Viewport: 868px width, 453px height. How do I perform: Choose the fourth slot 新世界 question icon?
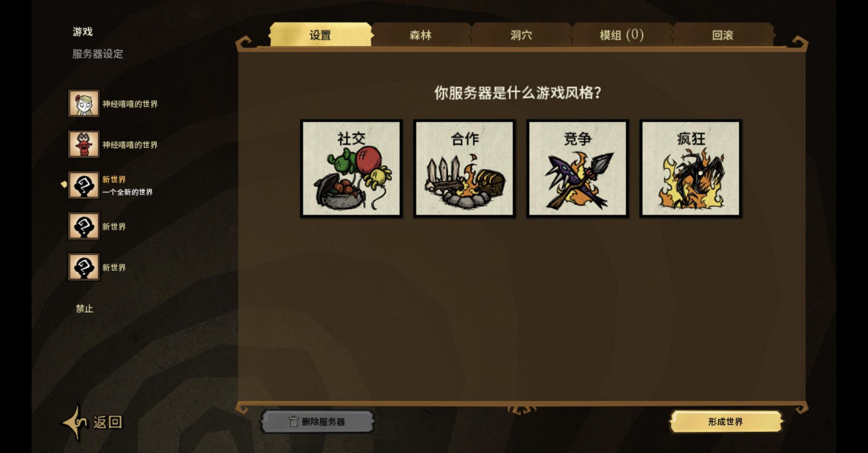point(84,226)
